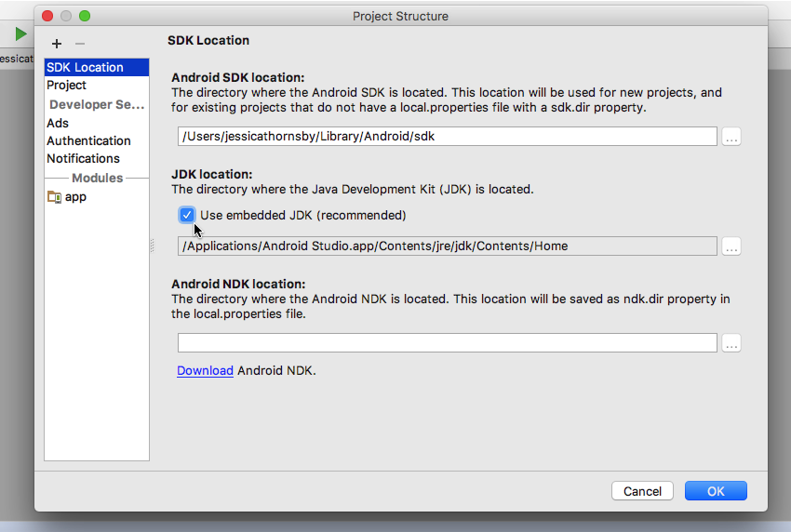Confirm with the OK button
Viewport: 791px width, 532px height.
coord(716,491)
